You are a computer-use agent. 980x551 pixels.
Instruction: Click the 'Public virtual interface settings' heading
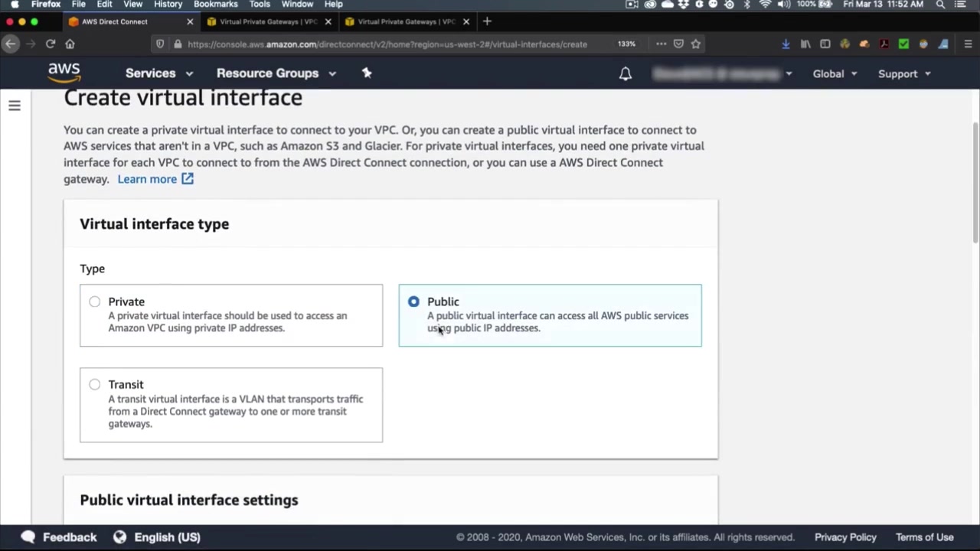[189, 500]
